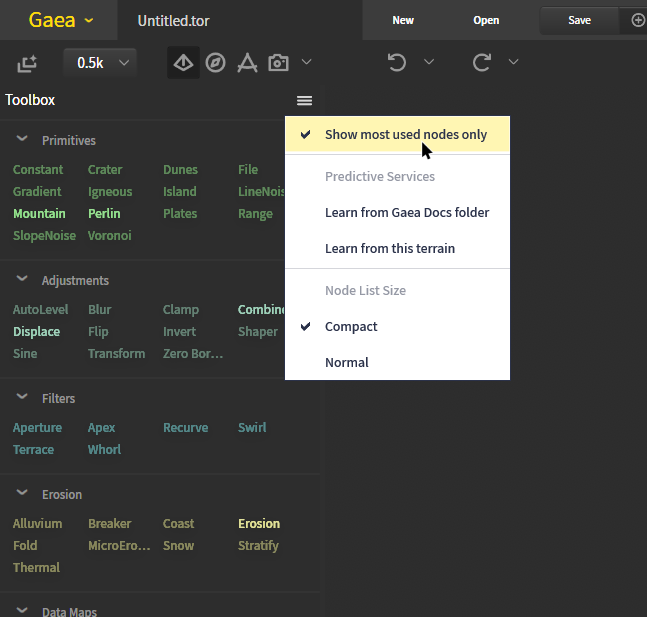Click the compass navigation icon
Viewport: 647px width, 617px height.
pyautogui.click(x=215, y=63)
